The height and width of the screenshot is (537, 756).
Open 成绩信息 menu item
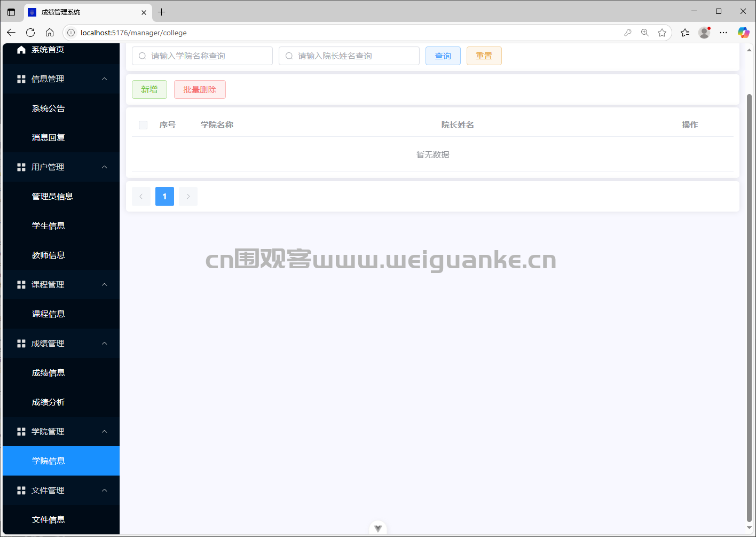[61, 373]
